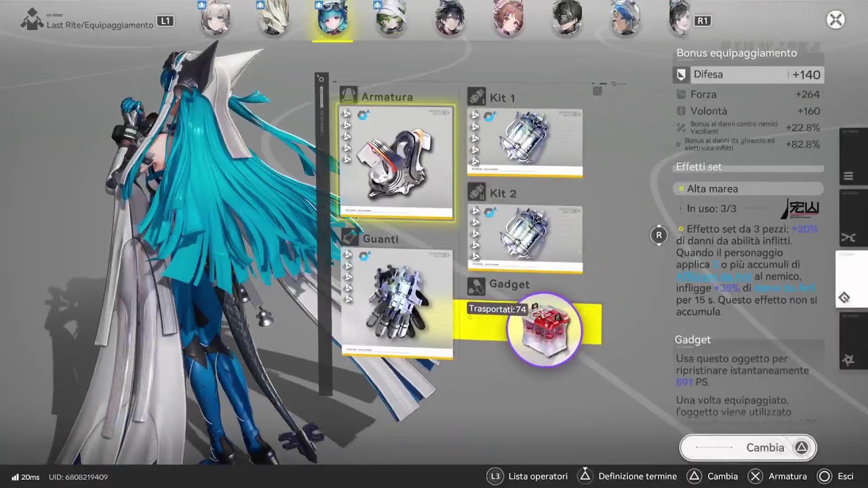Click the Guanti slot header icon
This screenshot has width=868, height=488.
tap(350, 237)
